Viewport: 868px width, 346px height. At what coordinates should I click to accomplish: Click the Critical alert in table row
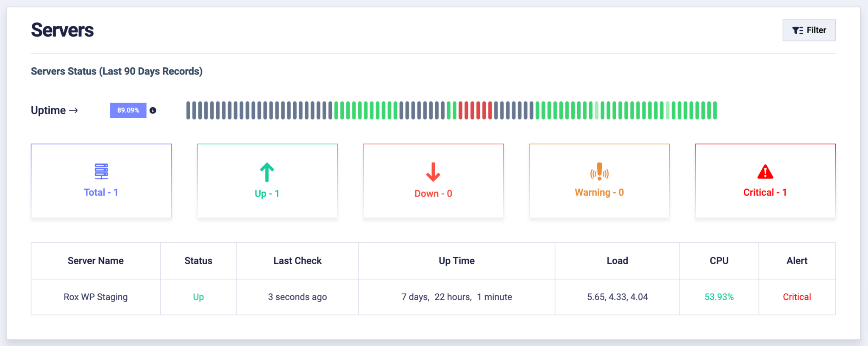coord(797,297)
